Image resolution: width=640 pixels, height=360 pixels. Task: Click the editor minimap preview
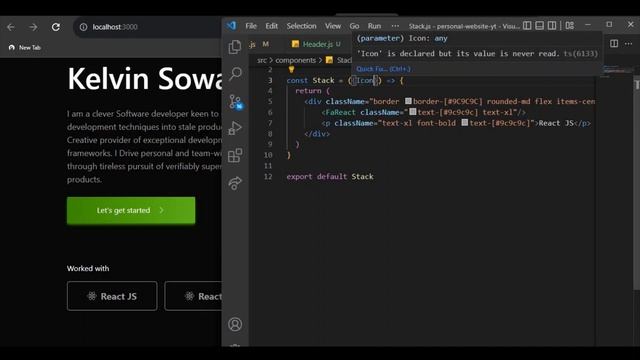point(617,72)
